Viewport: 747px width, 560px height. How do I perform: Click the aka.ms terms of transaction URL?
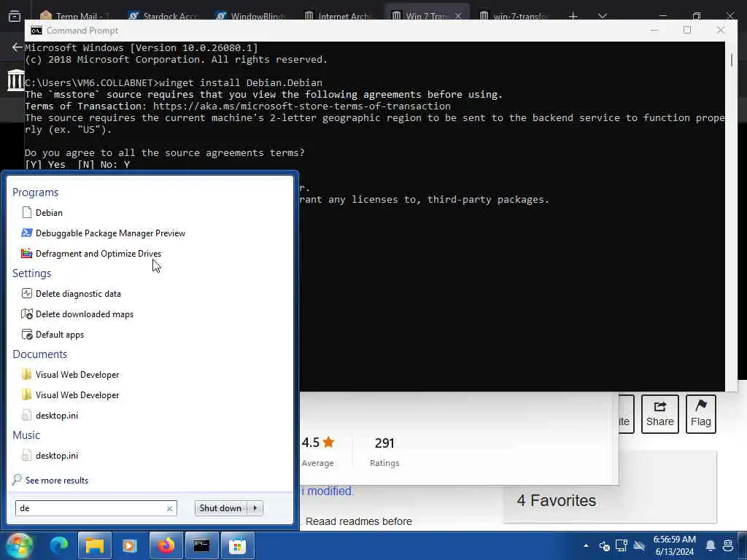(301, 106)
